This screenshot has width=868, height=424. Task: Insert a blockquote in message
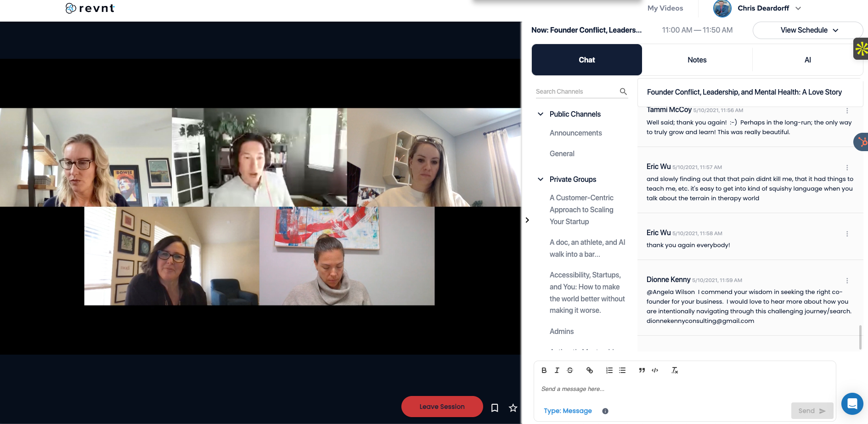[642, 370]
